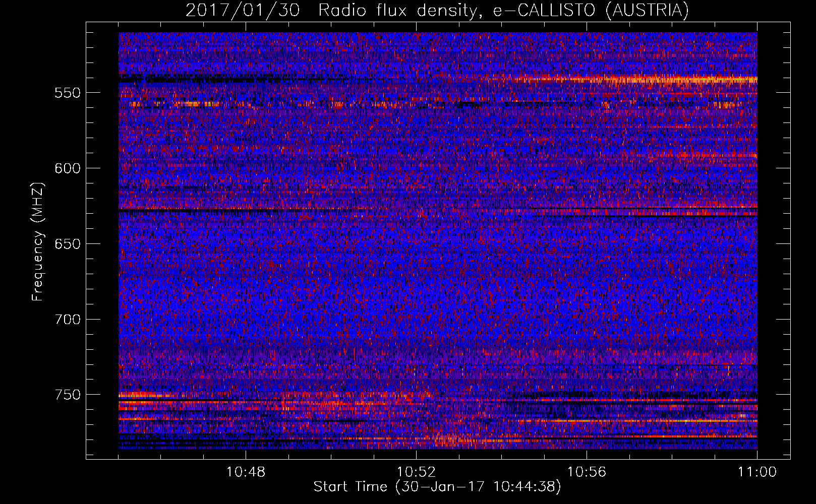Click the 600 frequency tick label
The width and height of the screenshot is (816, 504).
(68, 168)
